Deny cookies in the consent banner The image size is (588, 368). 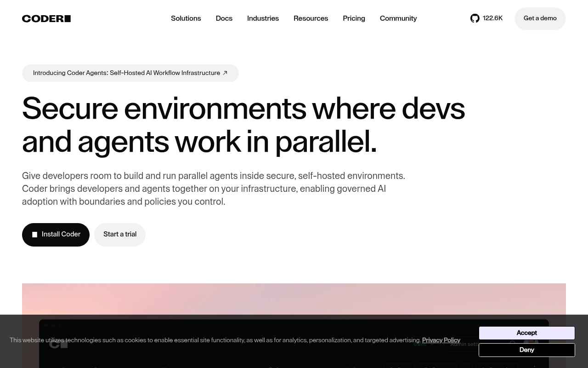[526, 350]
